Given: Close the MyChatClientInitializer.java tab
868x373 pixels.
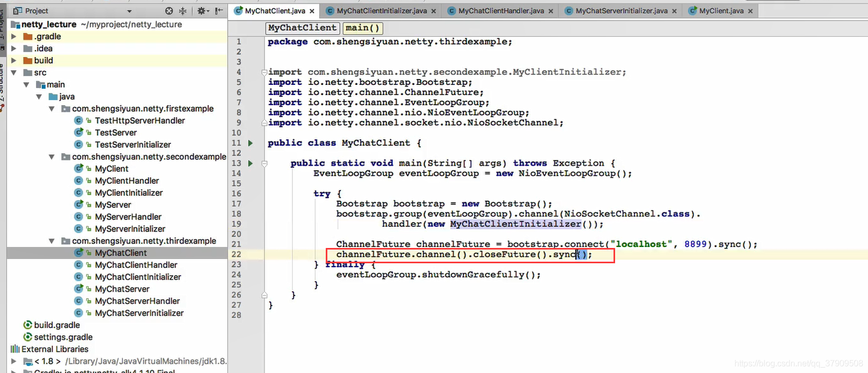Looking at the screenshot, I should [433, 11].
